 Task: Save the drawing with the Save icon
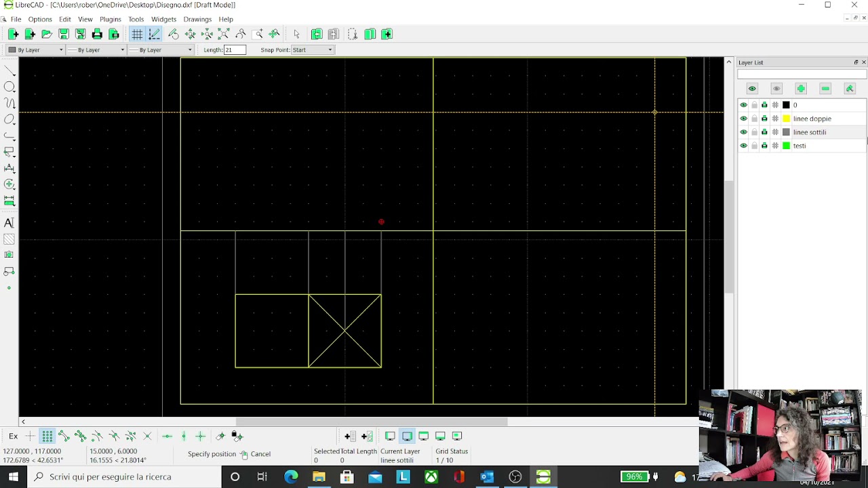pyautogui.click(x=64, y=34)
